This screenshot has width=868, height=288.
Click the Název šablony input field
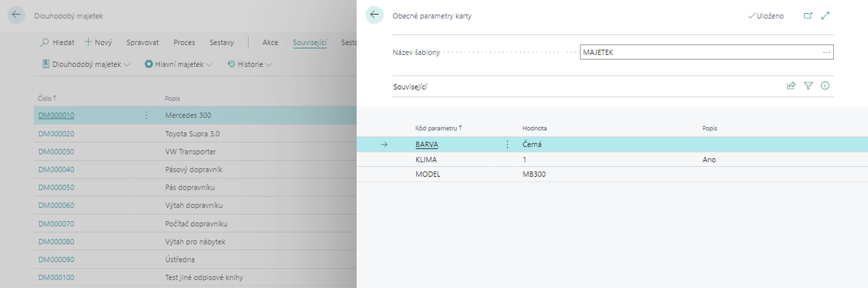click(700, 52)
